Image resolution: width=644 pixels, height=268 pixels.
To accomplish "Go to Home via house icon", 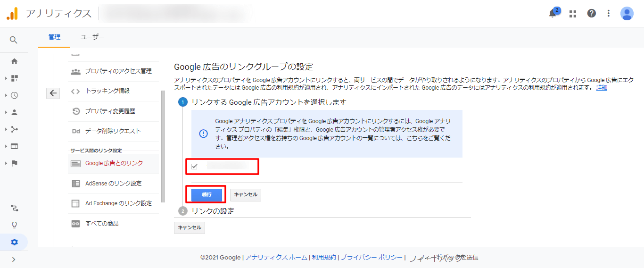I will [x=14, y=61].
